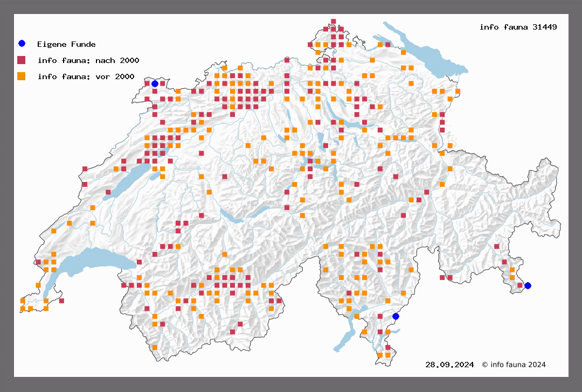Click the red square right of Lake Geneva's southwestern tip
Viewport: 582px width, 392px height.
click(x=62, y=301)
